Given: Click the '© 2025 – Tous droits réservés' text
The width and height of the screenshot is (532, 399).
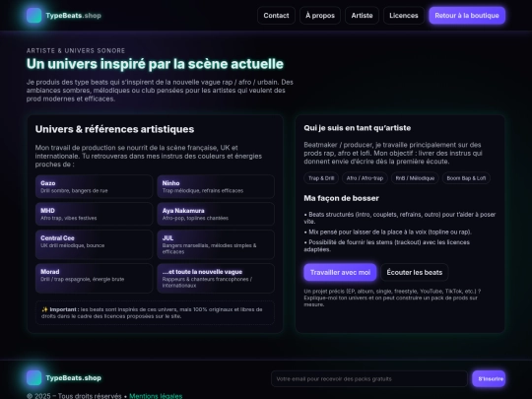Looking at the screenshot, I should [x=74, y=396].
